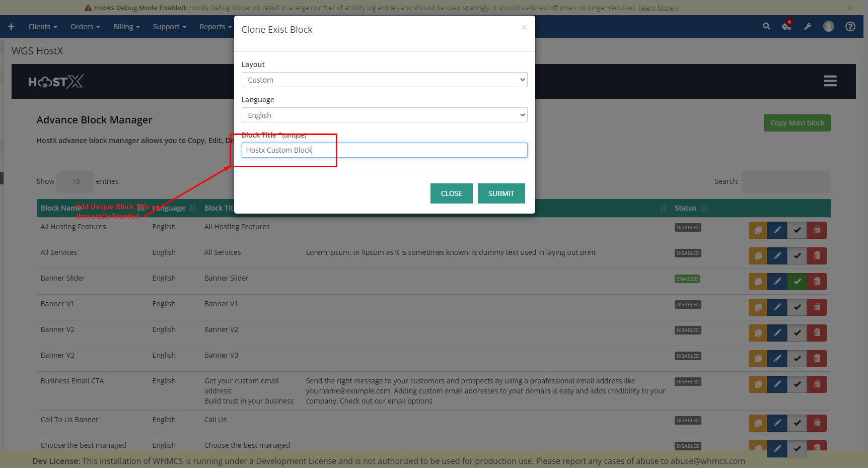Toggle status of the All Services block

(x=797, y=256)
